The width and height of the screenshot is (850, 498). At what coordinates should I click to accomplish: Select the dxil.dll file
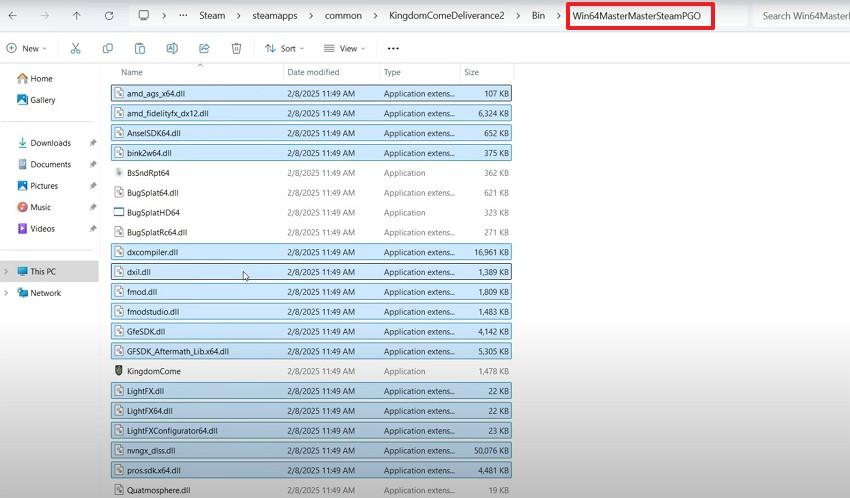point(311,272)
